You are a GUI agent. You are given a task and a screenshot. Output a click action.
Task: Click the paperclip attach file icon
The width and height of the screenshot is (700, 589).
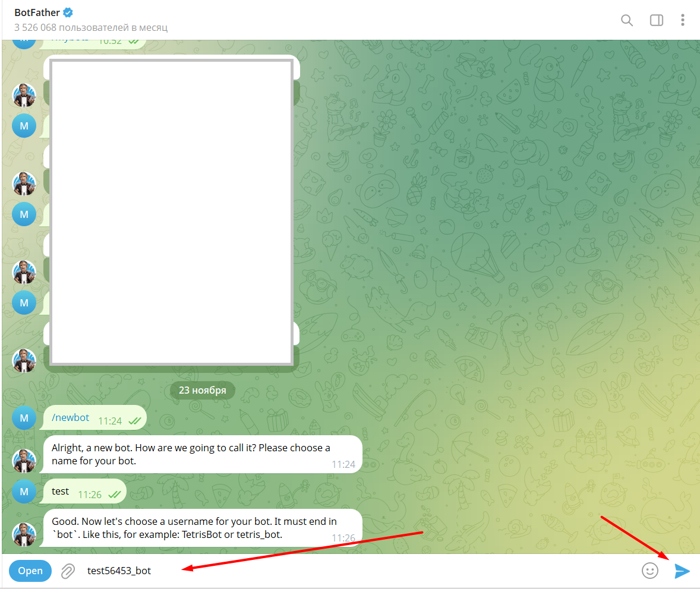68,571
